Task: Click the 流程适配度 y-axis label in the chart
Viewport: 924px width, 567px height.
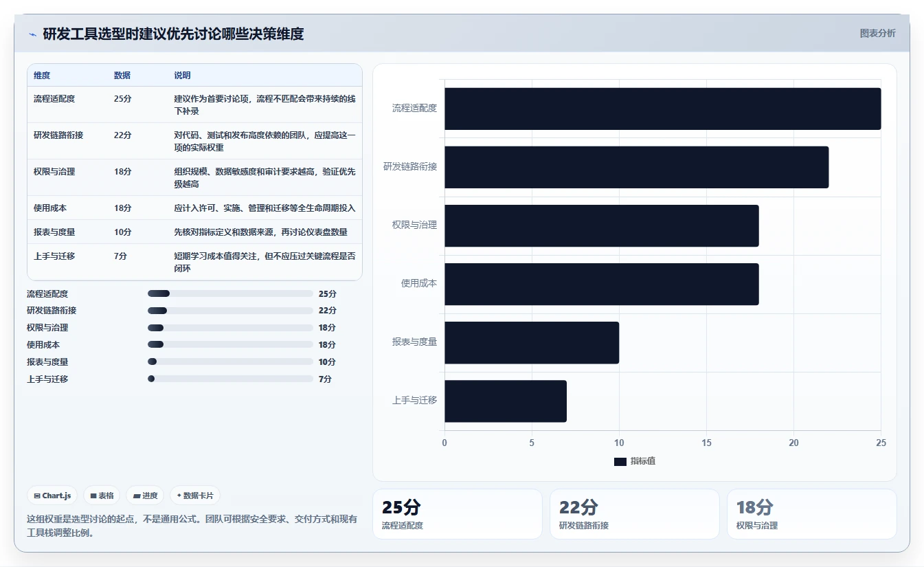Action: click(414, 109)
